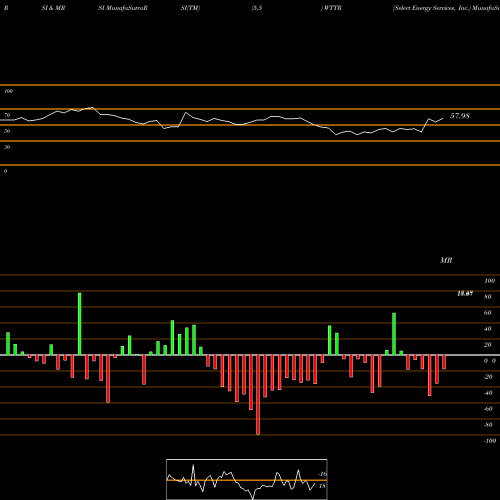Click the SI & MR header text
500x500 pixels.
click(53, 8)
